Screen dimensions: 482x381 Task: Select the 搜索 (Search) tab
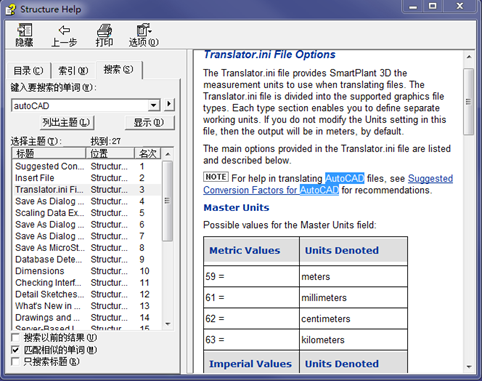click(118, 69)
